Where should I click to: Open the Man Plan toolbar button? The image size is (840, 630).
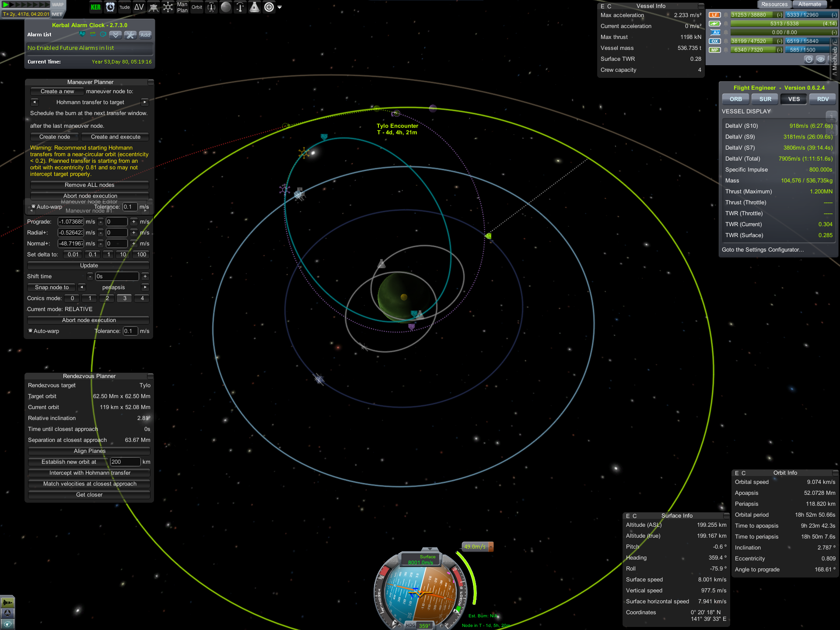point(182,7)
